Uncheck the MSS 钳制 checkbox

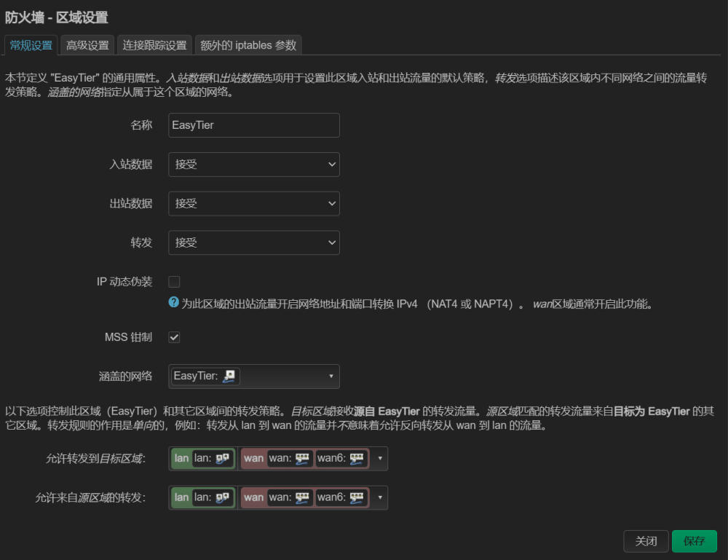click(174, 338)
